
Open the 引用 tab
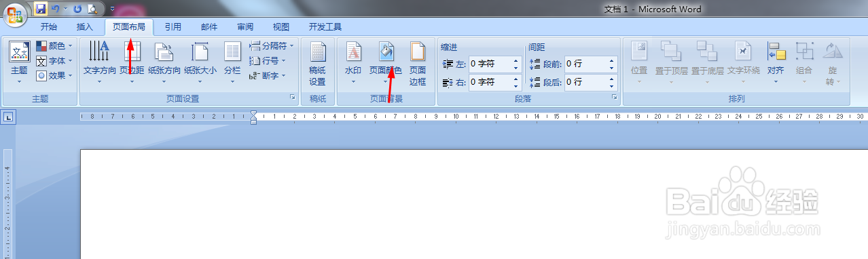pos(173,27)
